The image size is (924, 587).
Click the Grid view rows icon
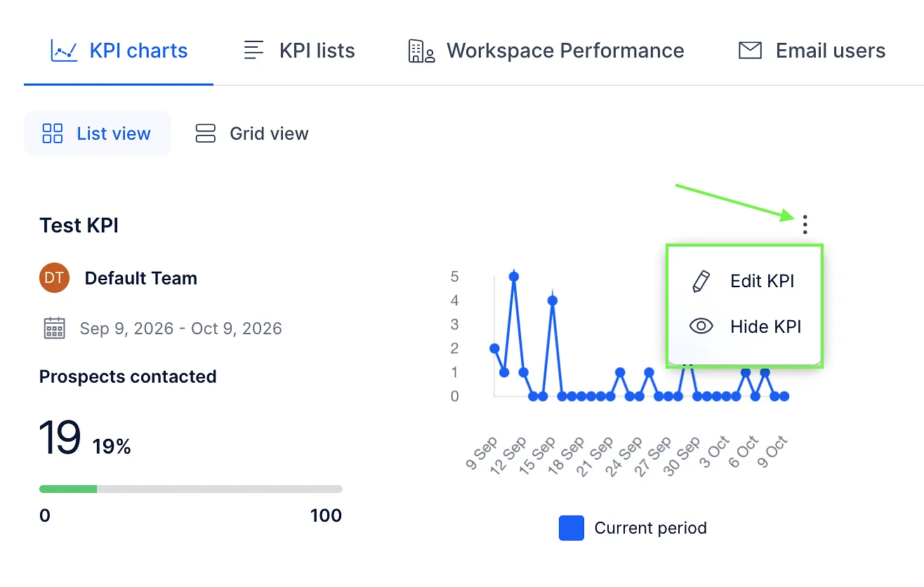(205, 133)
